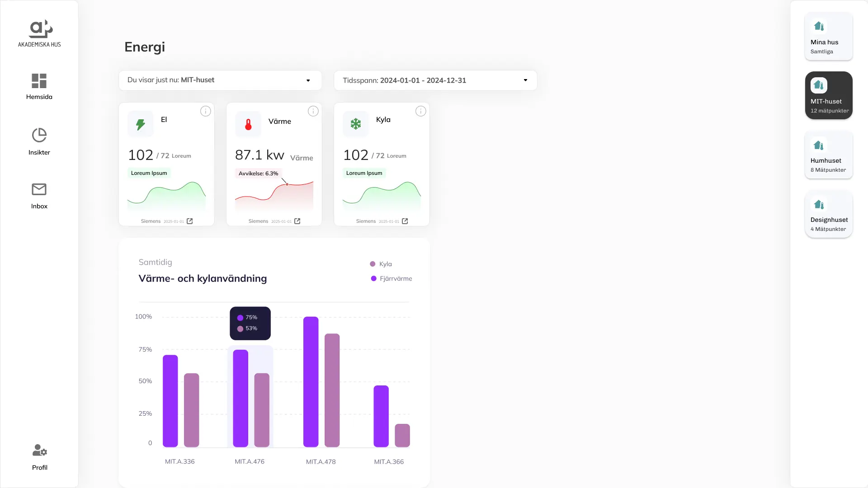Click the Siemens source on Värme card
Screen dimensions: 868x488
pyautogui.click(x=259, y=221)
